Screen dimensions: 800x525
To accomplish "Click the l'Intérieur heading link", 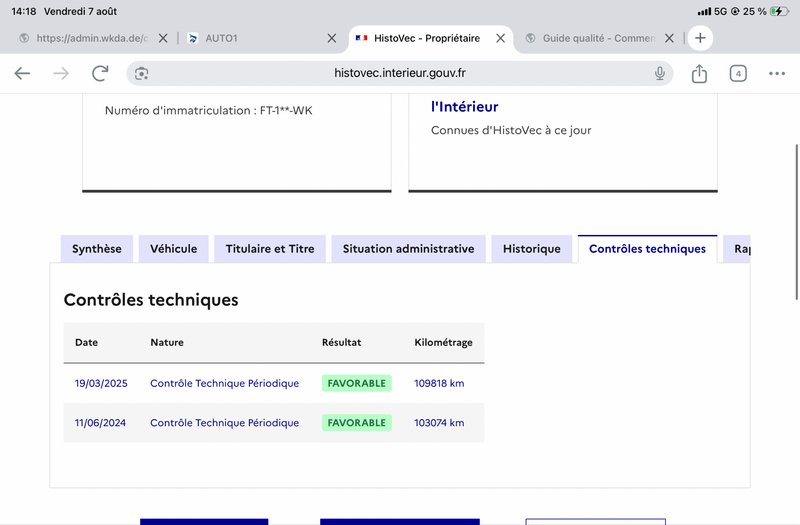I will [464, 107].
